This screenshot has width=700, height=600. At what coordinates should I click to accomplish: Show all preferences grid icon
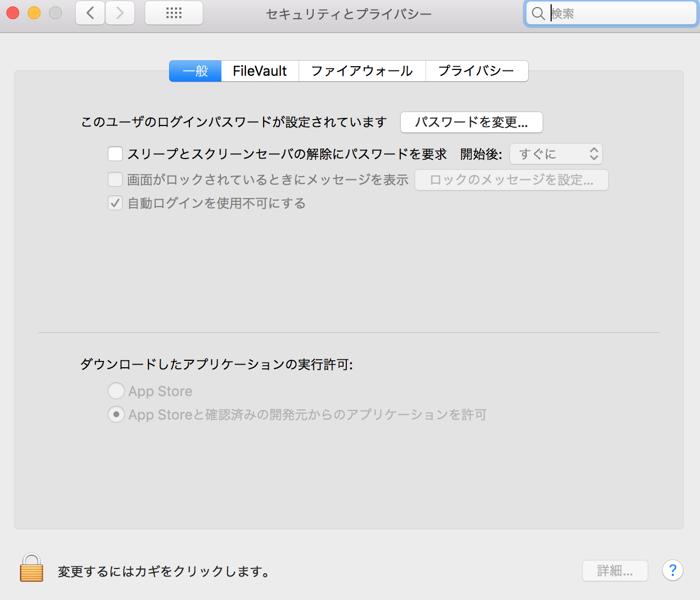[174, 13]
